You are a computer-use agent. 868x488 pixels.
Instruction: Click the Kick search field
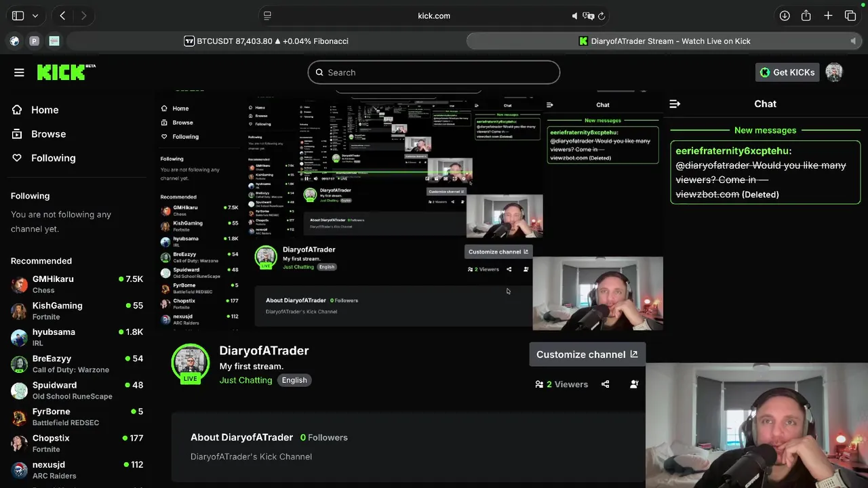(434, 73)
